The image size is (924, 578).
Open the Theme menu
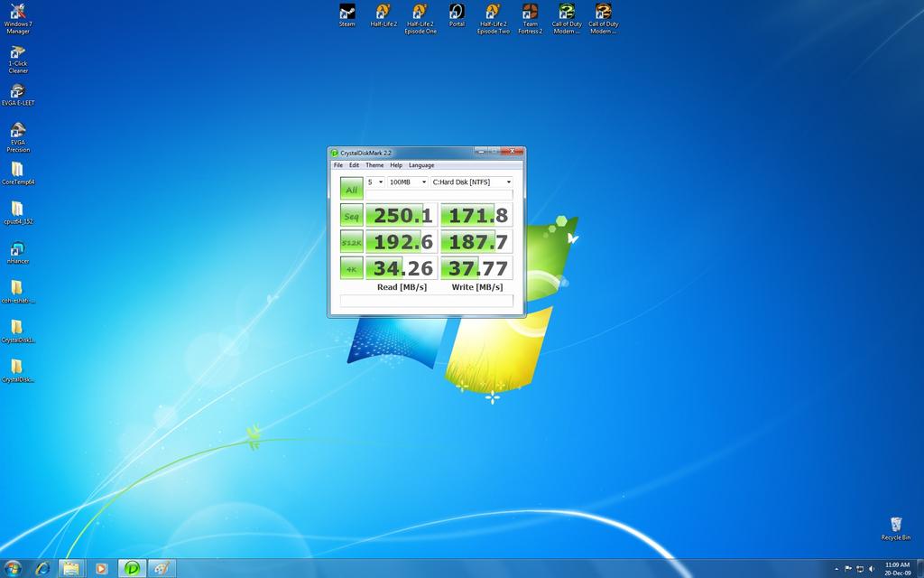point(374,166)
